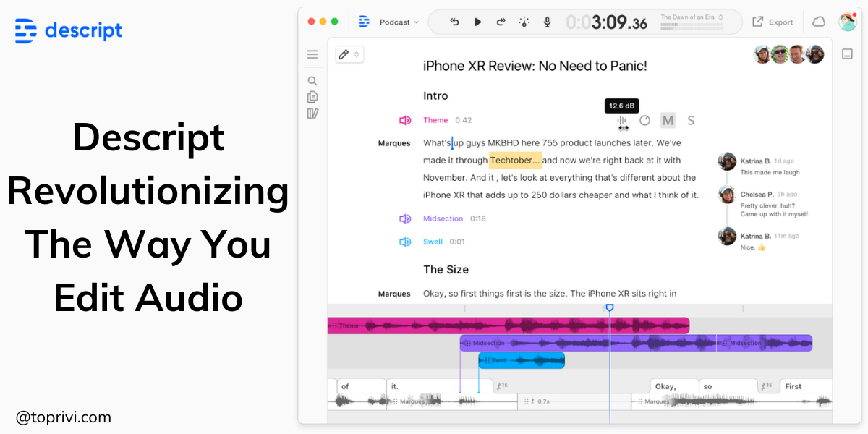Click the pink Theme speaker icon
The height and width of the screenshot is (434, 868).
tap(405, 120)
